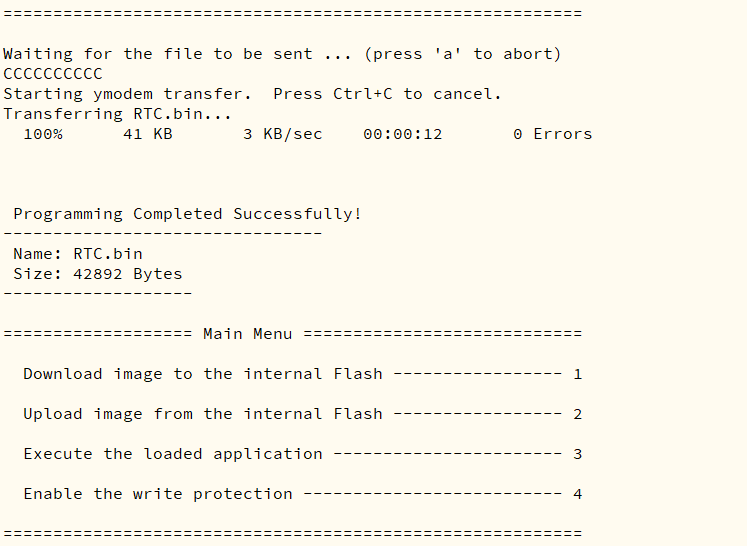This screenshot has width=747, height=546.
Task: Click the number 4 beside write protection
Action: pyautogui.click(x=577, y=494)
